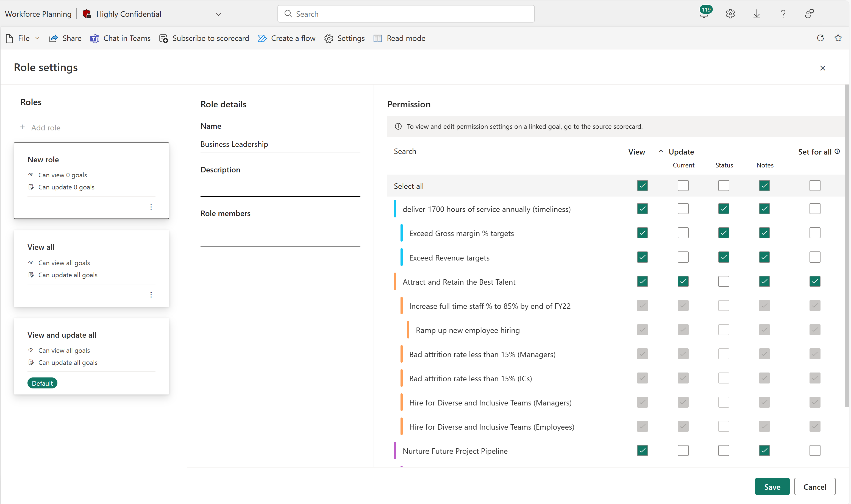Viewport: 851px width, 504px height.
Task: Click the notifications bell icon
Action: tap(705, 14)
